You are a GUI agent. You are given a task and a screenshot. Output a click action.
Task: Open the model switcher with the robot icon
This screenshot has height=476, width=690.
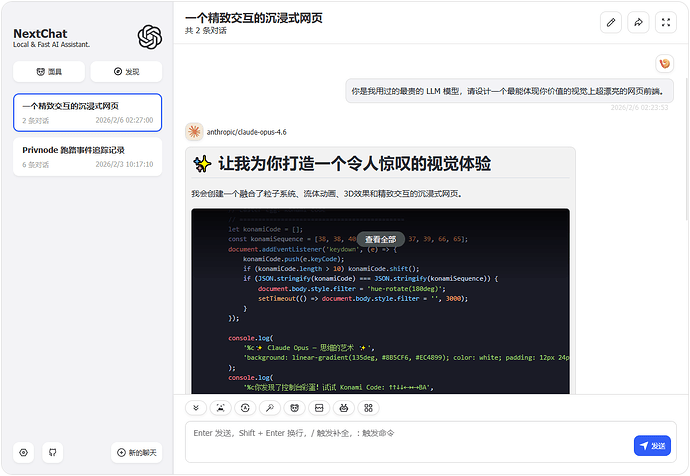(344, 408)
